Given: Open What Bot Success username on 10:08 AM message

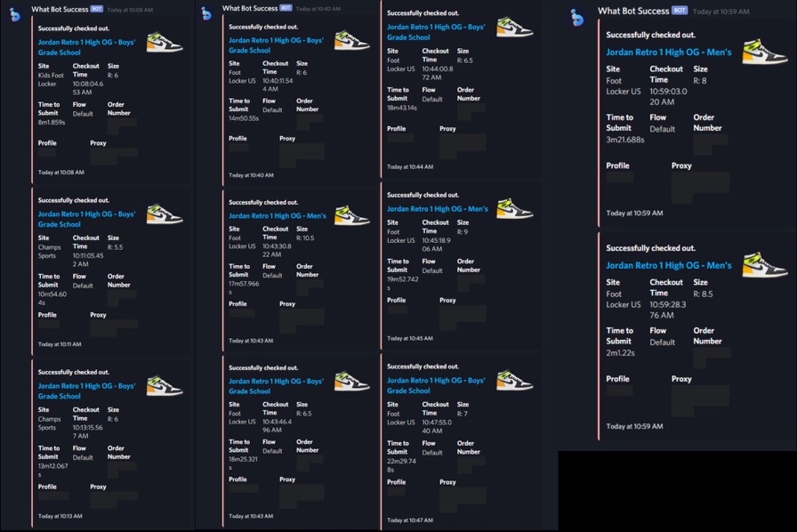Looking at the screenshot, I should pos(60,9).
